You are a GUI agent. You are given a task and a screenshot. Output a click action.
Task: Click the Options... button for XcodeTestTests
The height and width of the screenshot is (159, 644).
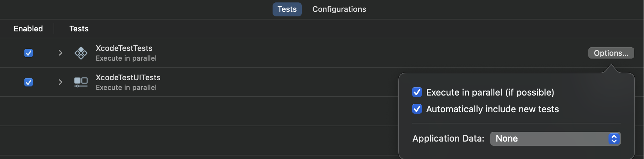[611, 53]
